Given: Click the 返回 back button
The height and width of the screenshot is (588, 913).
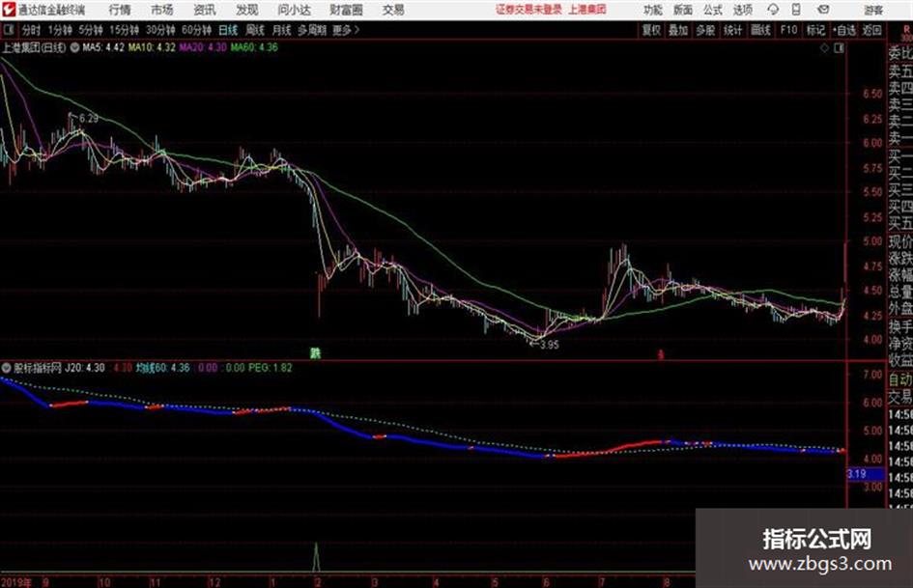Looking at the screenshot, I should coord(871,30).
